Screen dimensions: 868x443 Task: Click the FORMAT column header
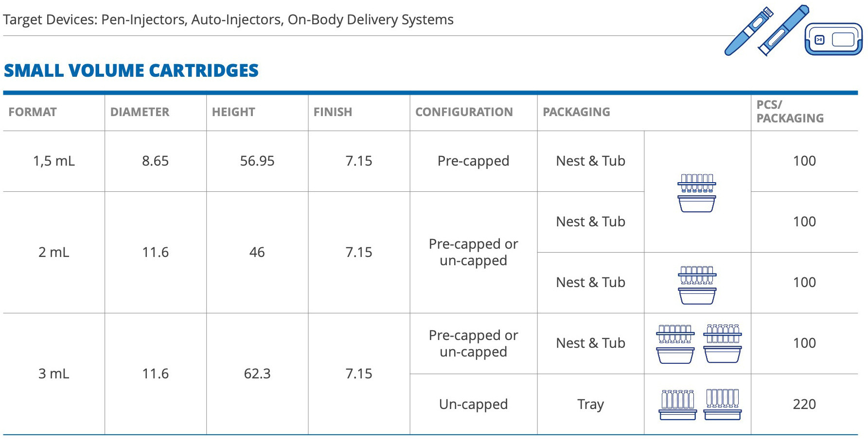tap(33, 112)
